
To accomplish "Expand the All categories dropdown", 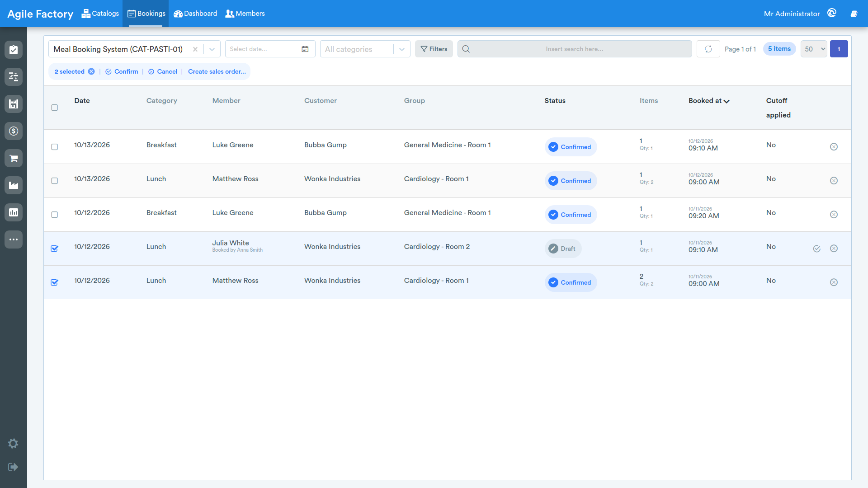I will (x=401, y=49).
